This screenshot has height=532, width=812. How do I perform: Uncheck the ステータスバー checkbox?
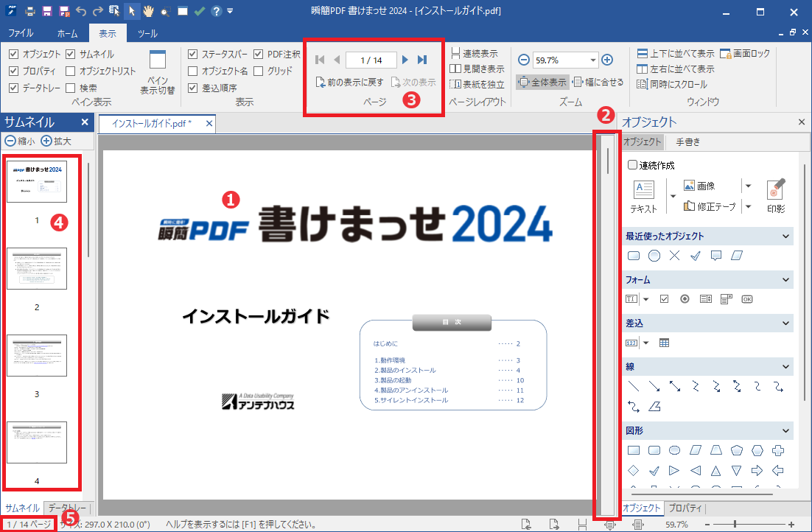pyautogui.click(x=192, y=54)
